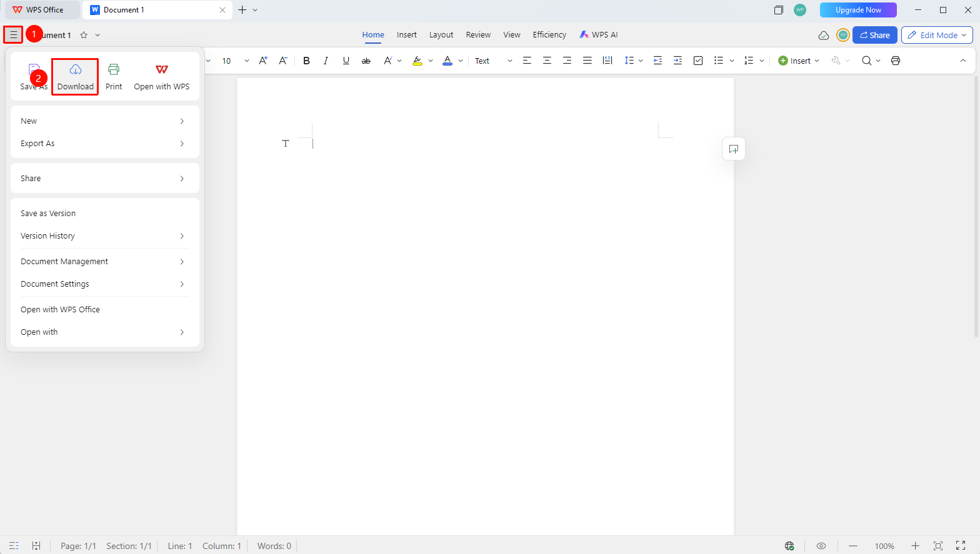The width and height of the screenshot is (980, 554).
Task: Center align the paragraph
Action: 547,61
